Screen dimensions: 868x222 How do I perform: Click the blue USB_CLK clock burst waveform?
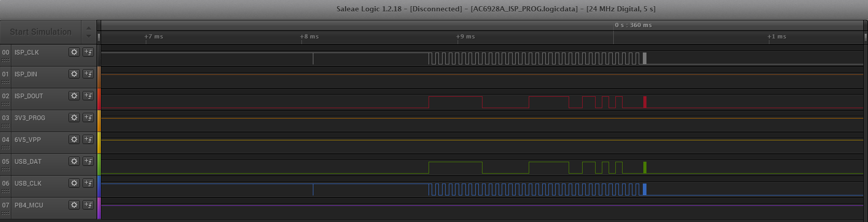(537, 189)
